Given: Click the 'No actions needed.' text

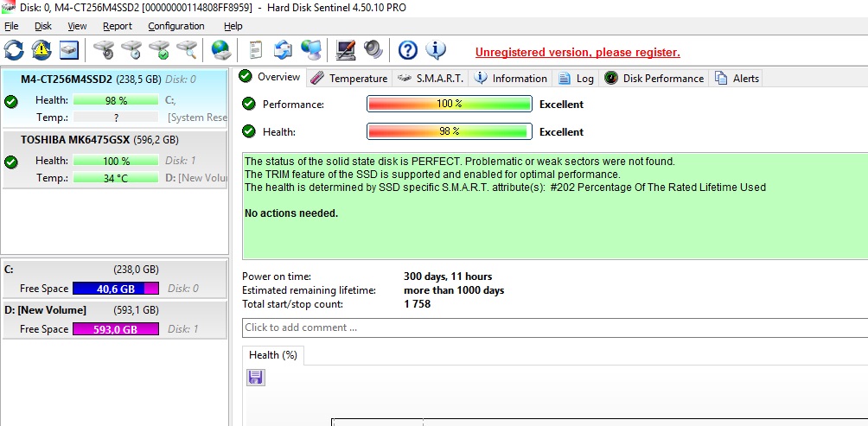Looking at the screenshot, I should pos(291,213).
